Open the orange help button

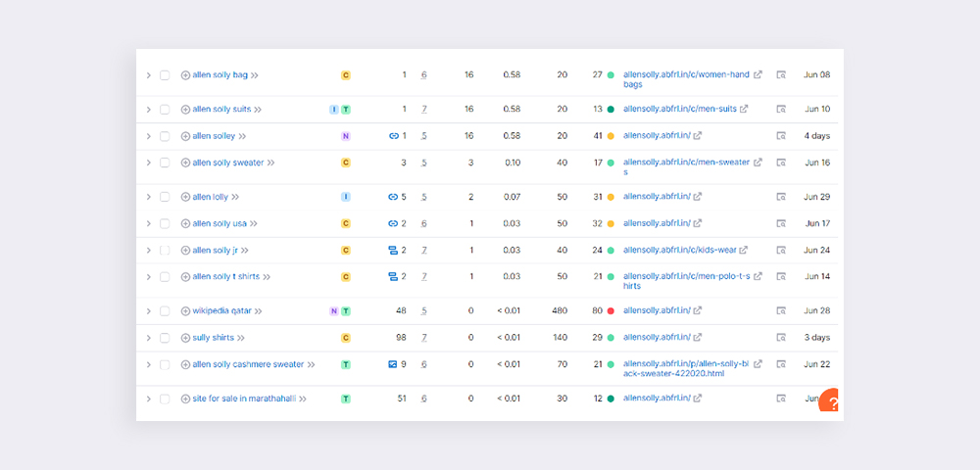[x=830, y=402]
